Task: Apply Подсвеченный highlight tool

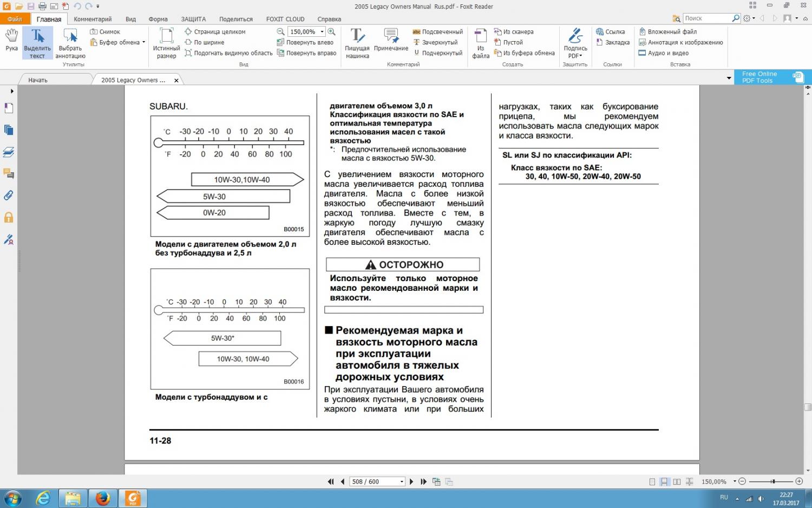Action: click(437, 32)
